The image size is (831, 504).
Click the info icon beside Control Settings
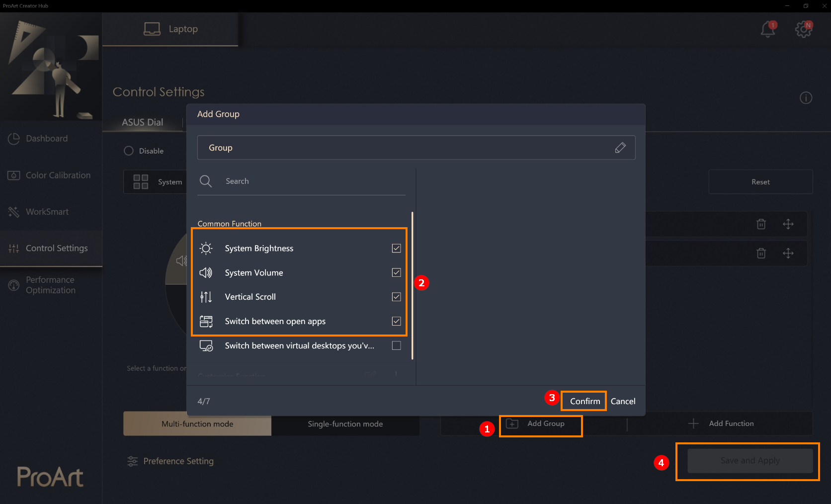(x=806, y=98)
